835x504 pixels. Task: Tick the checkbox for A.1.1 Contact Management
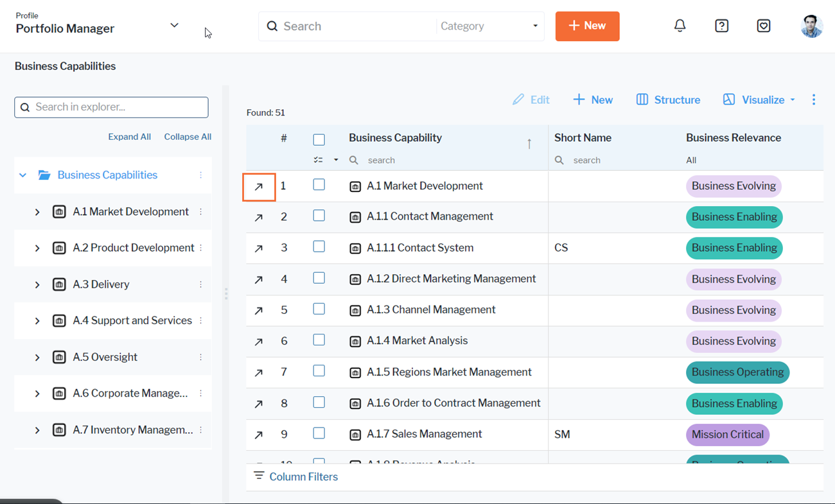[x=319, y=216]
